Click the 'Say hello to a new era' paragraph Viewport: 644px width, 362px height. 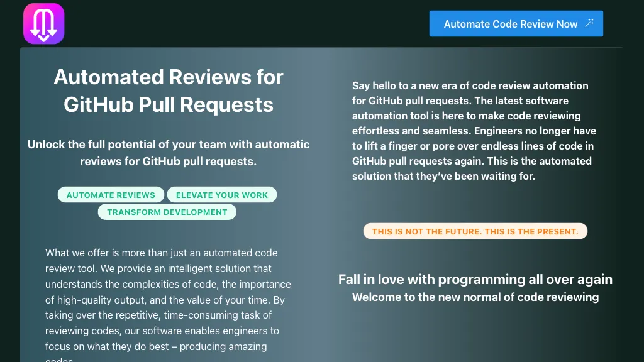[x=474, y=131]
